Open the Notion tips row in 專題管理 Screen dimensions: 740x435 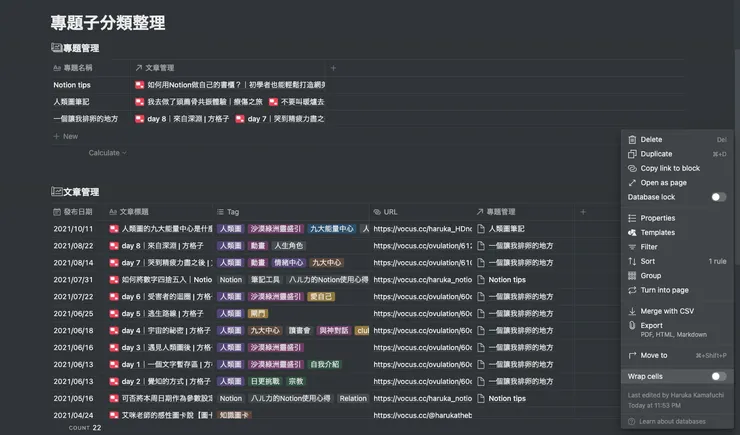(72, 85)
